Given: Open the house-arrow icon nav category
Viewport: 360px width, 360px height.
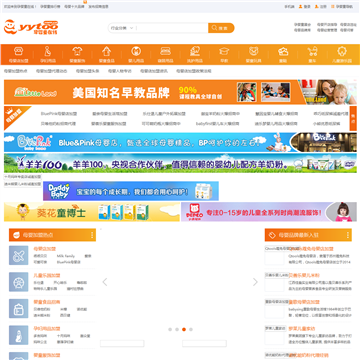Looking at the screenshot, I should point(106,54).
